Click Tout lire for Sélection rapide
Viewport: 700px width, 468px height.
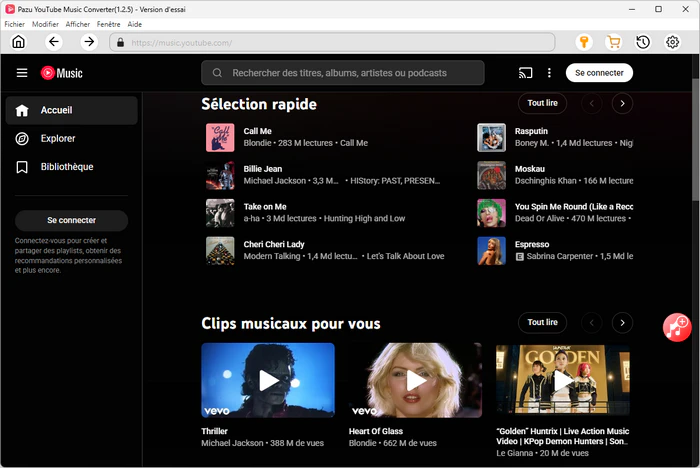[542, 103]
